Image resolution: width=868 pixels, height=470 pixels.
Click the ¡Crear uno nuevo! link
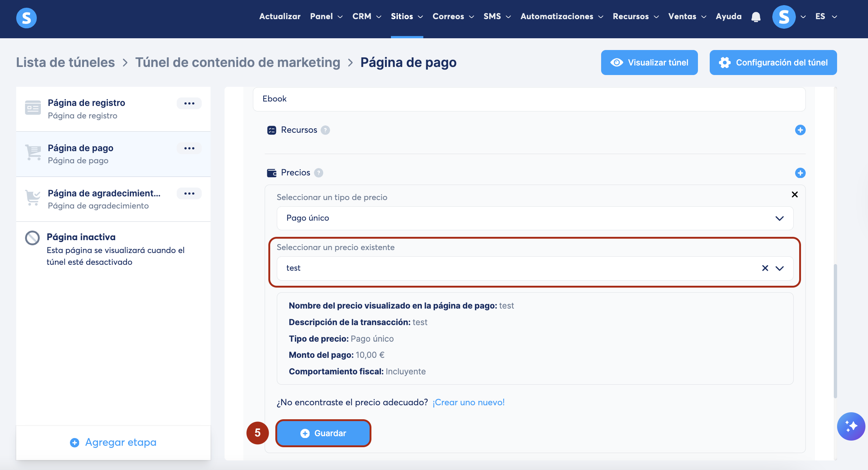point(468,402)
